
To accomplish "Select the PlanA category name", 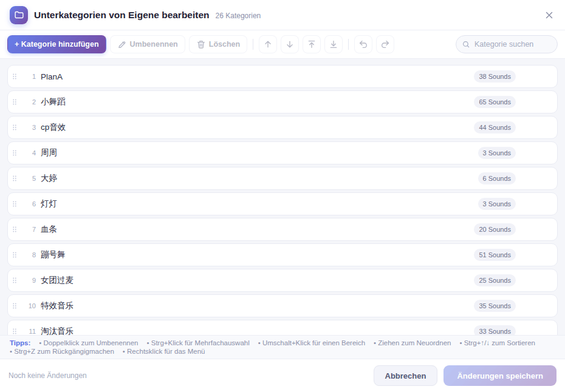I will click(x=52, y=76).
